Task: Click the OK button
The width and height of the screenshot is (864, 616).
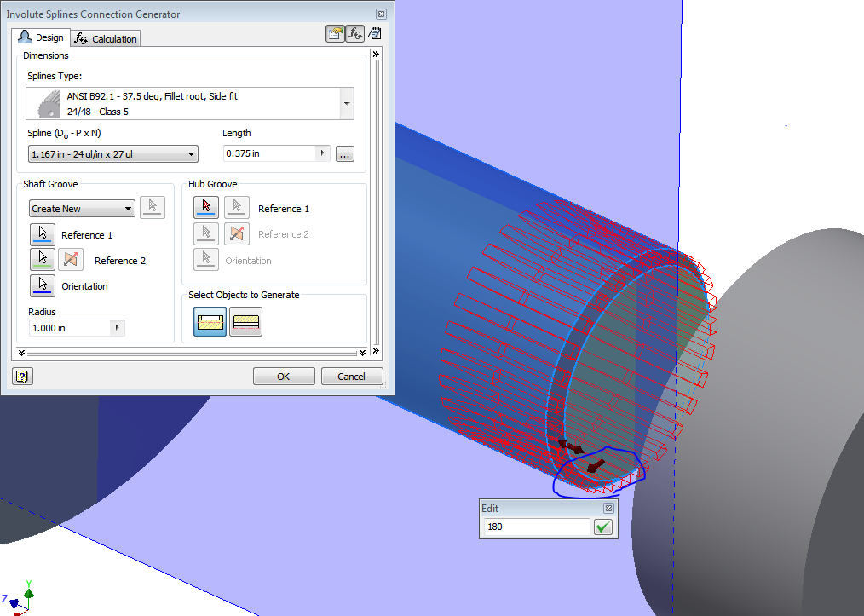Action: pyautogui.click(x=283, y=376)
